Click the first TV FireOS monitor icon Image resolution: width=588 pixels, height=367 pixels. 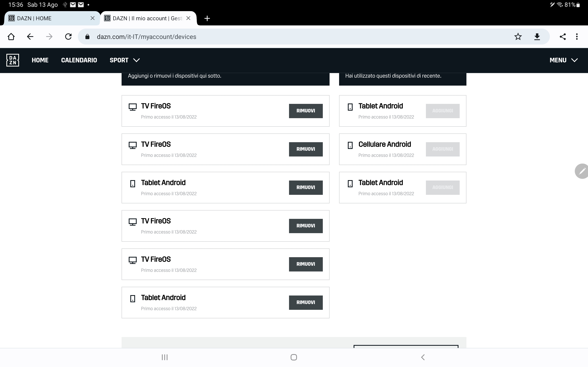(x=132, y=107)
